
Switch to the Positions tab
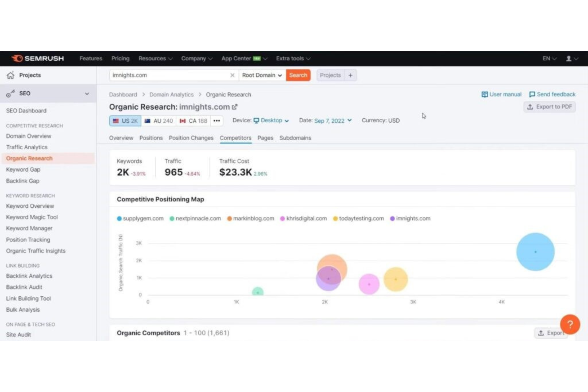(x=151, y=138)
